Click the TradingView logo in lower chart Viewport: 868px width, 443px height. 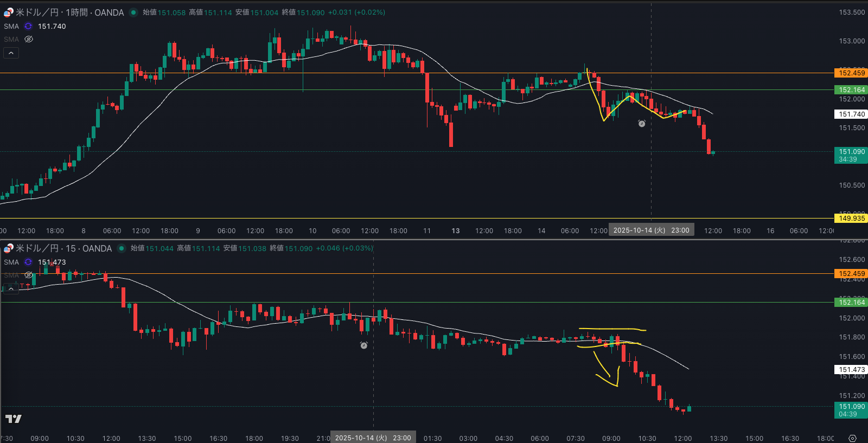click(x=14, y=419)
